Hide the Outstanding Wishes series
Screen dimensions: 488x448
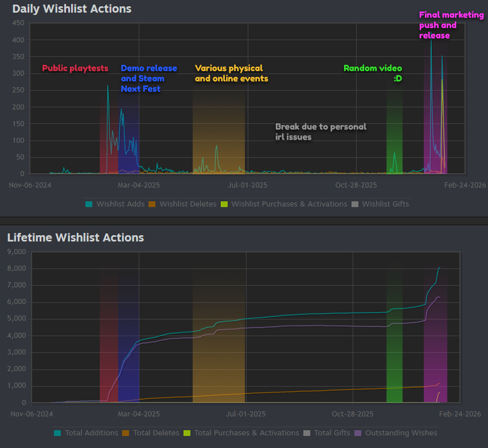coord(401,433)
